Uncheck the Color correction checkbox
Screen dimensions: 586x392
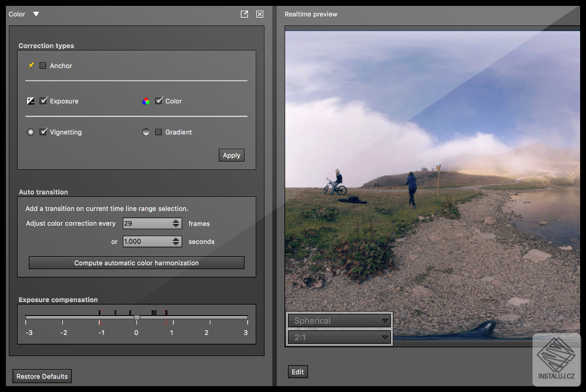point(159,100)
